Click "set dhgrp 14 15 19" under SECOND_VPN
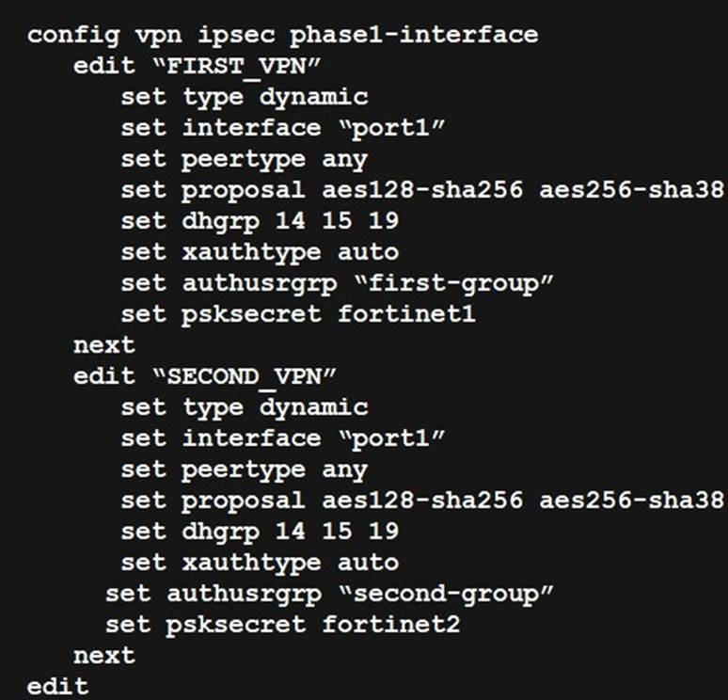Image resolution: width=728 pixels, height=700 pixels. point(259,532)
